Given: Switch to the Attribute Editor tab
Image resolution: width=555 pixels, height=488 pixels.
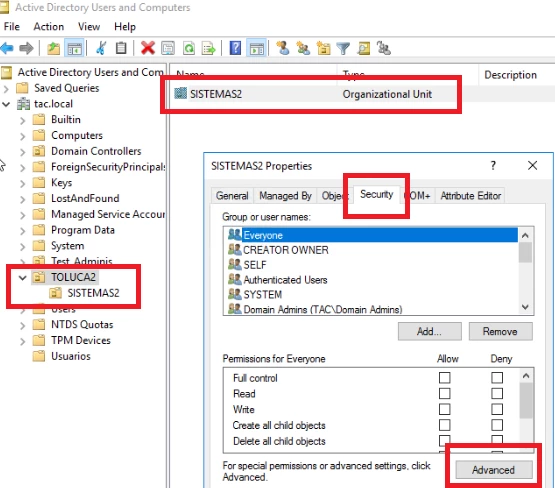Looking at the screenshot, I should click(470, 196).
